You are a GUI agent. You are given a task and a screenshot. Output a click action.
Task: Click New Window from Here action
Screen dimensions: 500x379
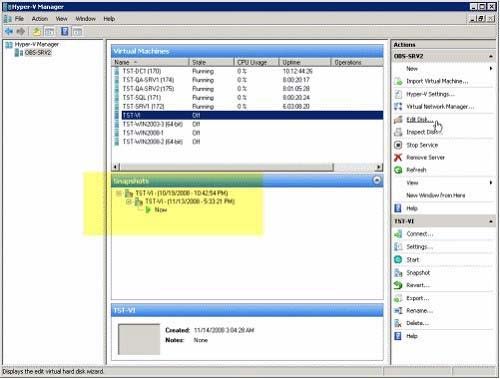[x=436, y=195]
